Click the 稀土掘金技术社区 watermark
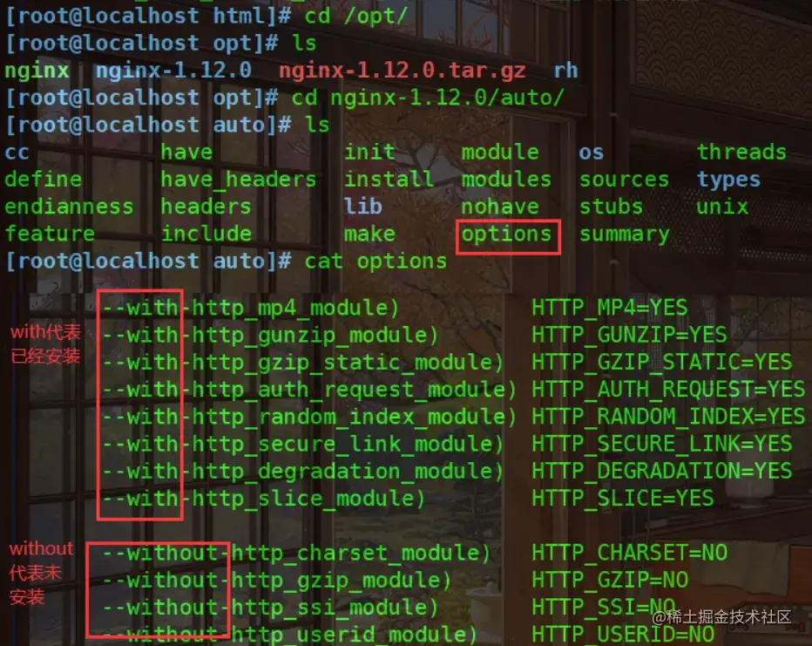 pyautogui.click(x=721, y=617)
